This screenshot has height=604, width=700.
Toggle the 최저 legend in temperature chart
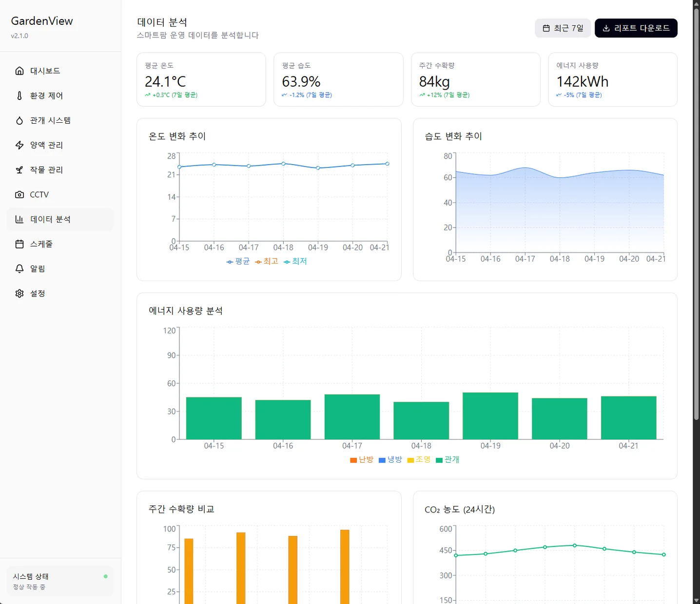295,262
